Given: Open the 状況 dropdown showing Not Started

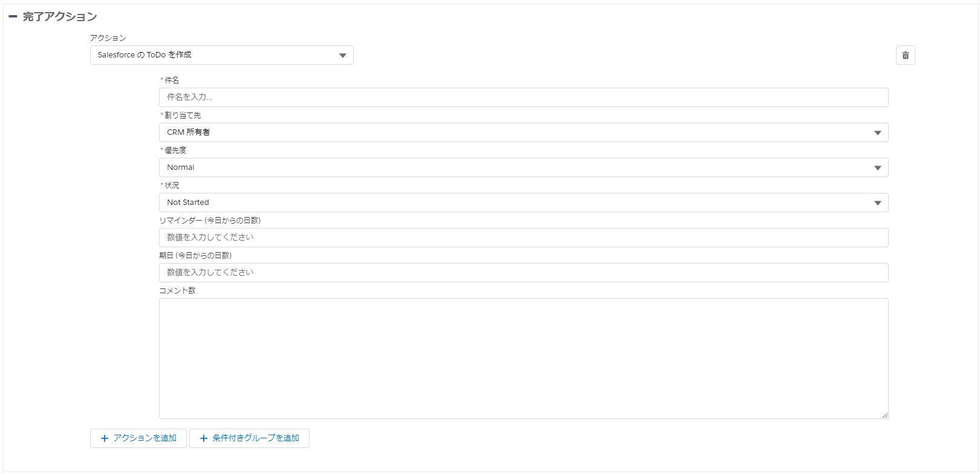Looking at the screenshot, I should coord(524,203).
